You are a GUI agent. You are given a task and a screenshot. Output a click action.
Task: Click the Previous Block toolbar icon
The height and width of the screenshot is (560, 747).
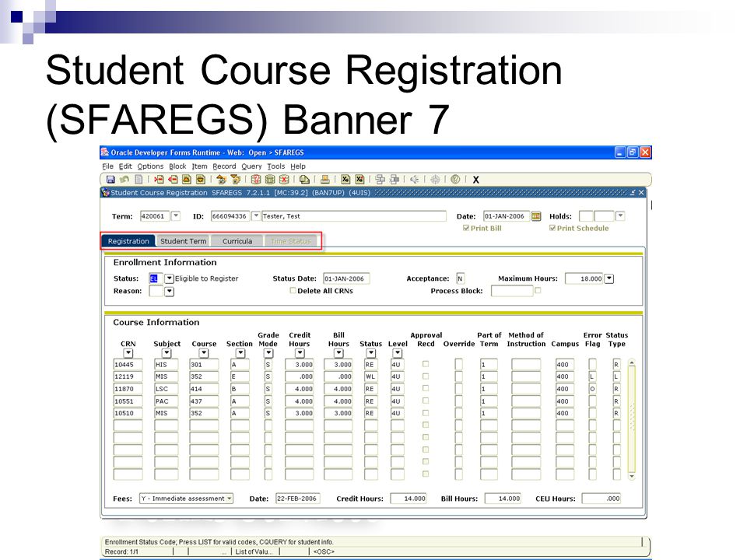pyautogui.click(x=221, y=180)
